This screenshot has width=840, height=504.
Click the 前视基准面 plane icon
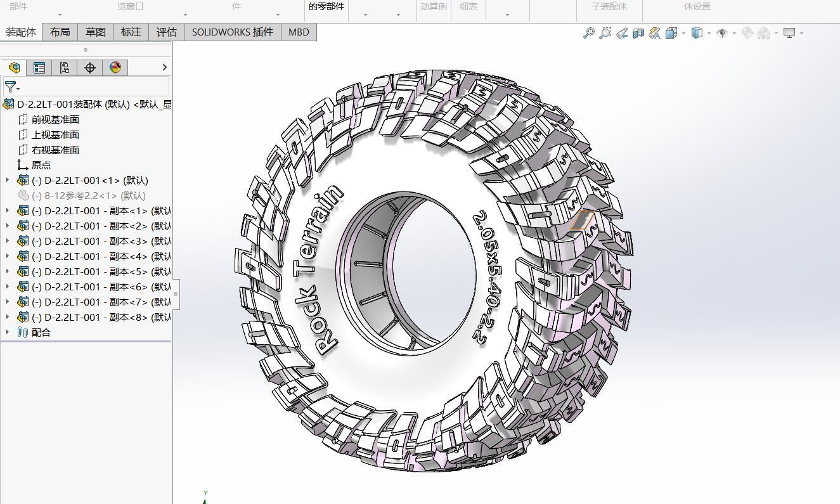(x=23, y=119)
